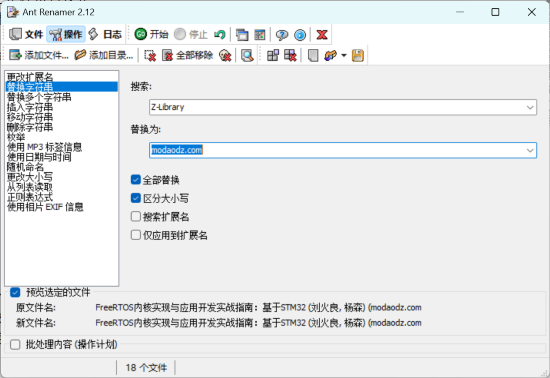This screenshot has height=378, width=550.
Task: Enable the 批处理内容 (操作计划) checkbox
Action: (x=15, y=344)
